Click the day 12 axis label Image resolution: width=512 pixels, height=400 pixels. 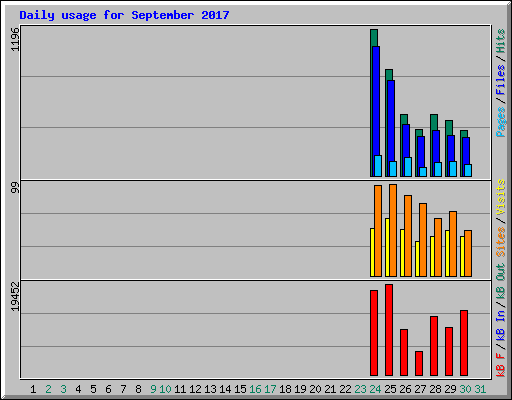195,389
